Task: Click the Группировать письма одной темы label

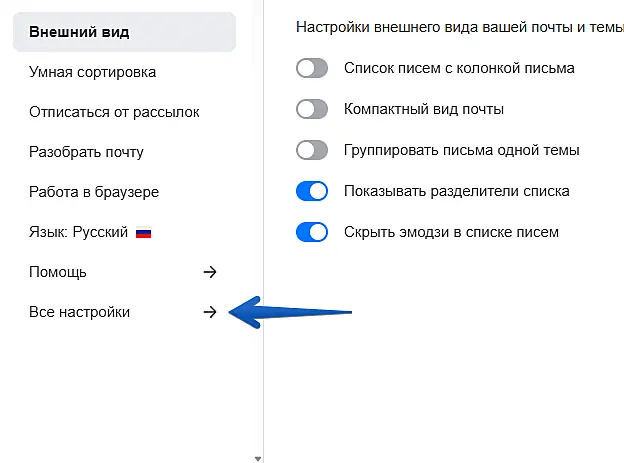Action: 461,150
